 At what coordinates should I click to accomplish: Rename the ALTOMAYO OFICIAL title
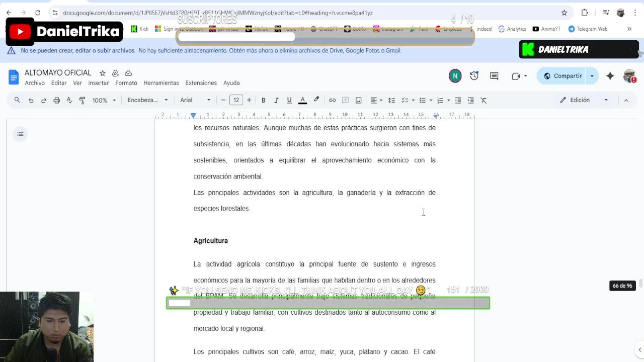pyautogui.click(x=58, y=73)
